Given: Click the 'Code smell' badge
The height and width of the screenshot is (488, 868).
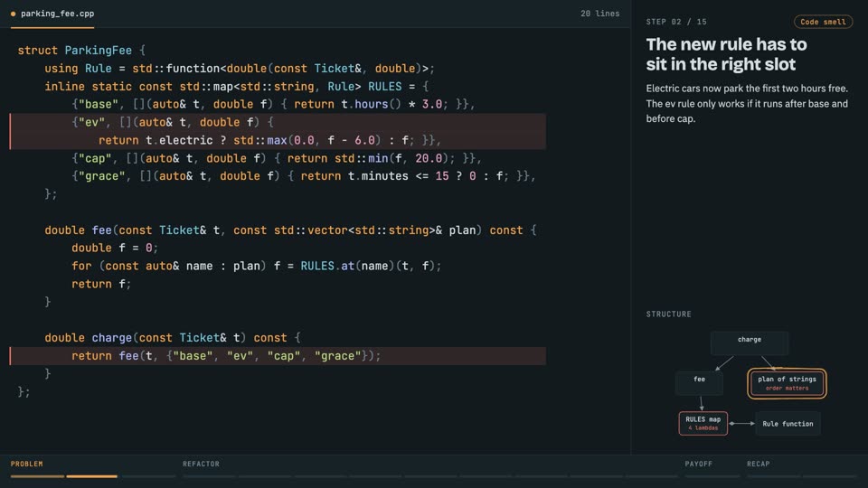Looking at the screenshot, I should (x=823, y=22).
